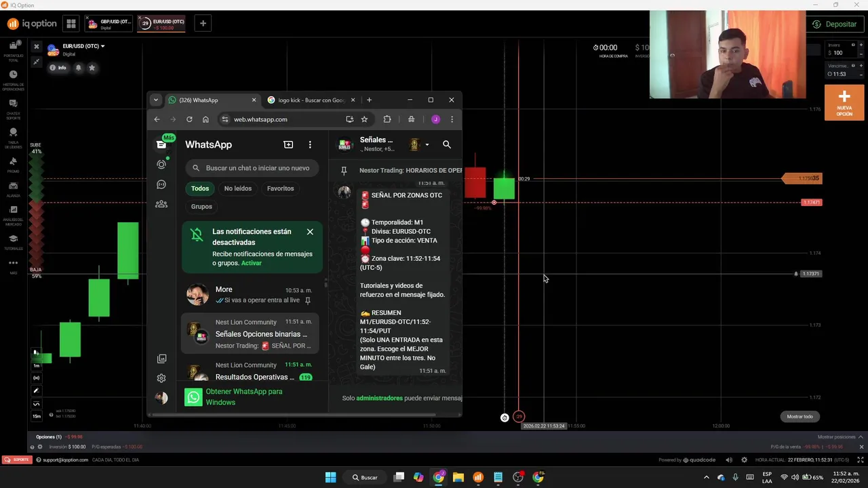Start a new WhatsApp chat icon
This screenshot has height=488, width=868.
[x=288, y=144]
